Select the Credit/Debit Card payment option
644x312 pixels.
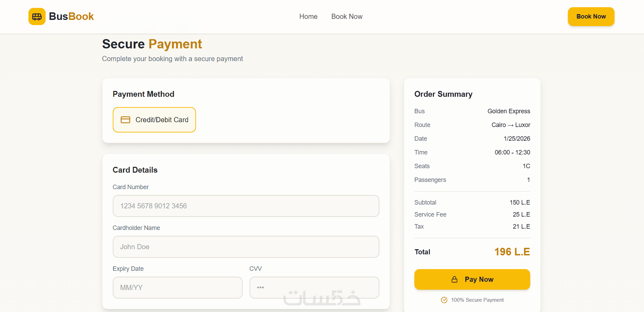(x=154, y=120)
